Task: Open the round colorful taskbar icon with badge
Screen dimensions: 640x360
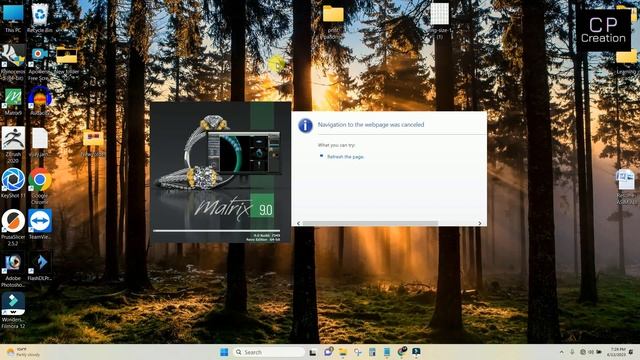Action: click(x=402, y=352)
